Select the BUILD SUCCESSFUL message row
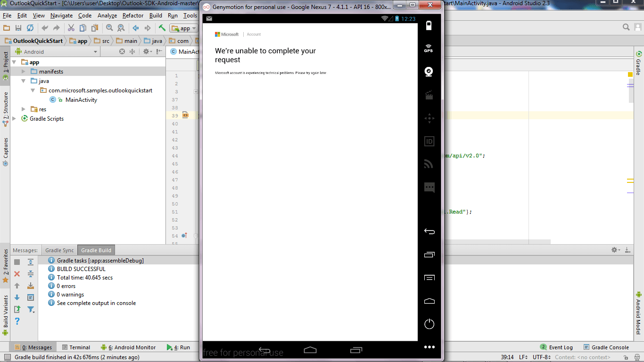Screen dimensions: 644x362 click(81, 269)
